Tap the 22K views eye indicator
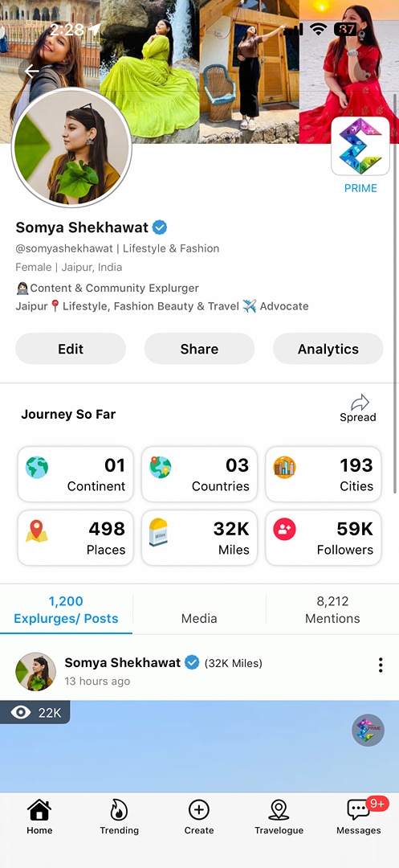Viewport: 399px width, 868px height. coord(35,712)
